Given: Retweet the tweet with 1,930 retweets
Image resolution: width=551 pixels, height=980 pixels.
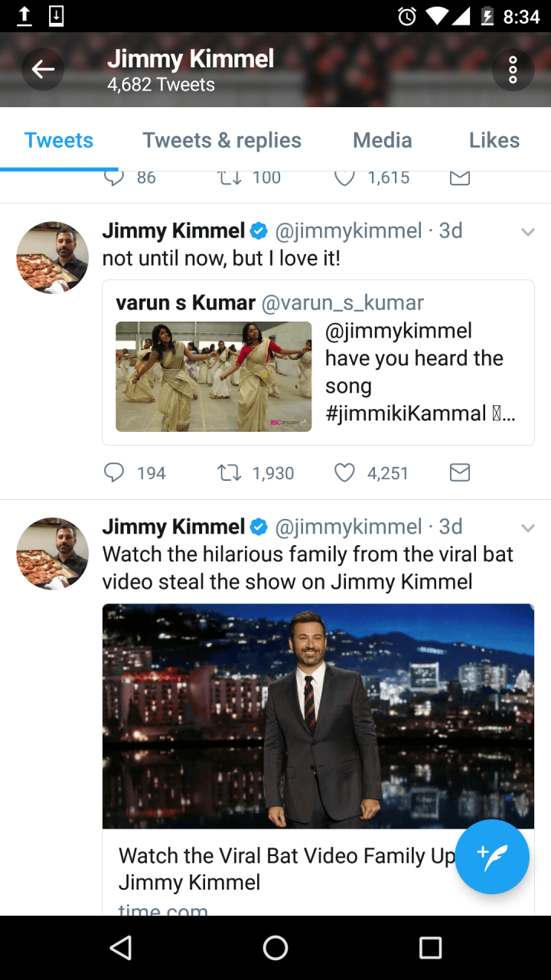Looking at the screenshot, I should point(229,473).
